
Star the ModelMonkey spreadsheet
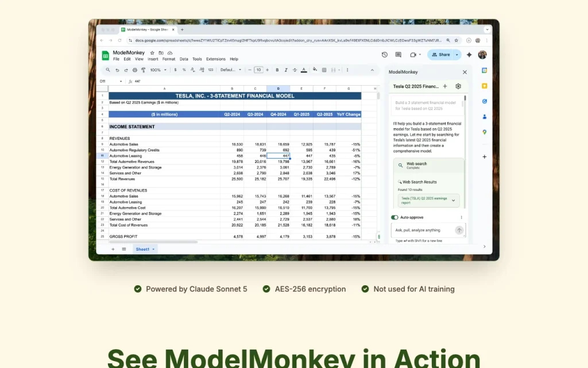point(152,53)
